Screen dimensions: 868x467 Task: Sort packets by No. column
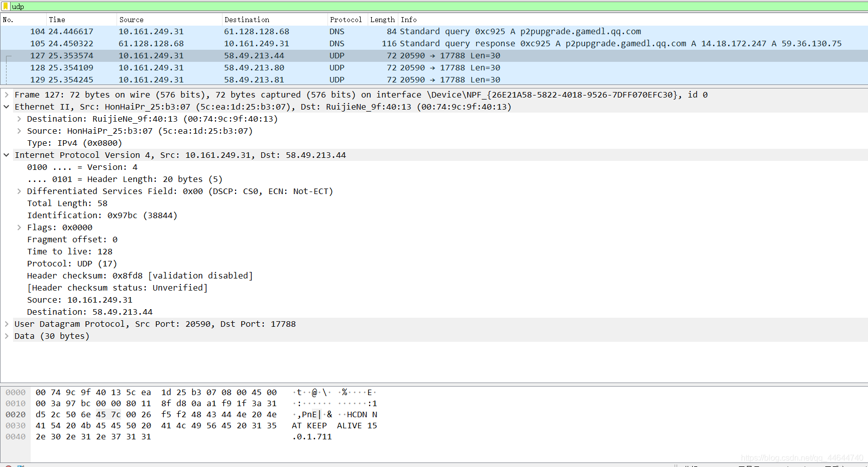click(23, 20)
